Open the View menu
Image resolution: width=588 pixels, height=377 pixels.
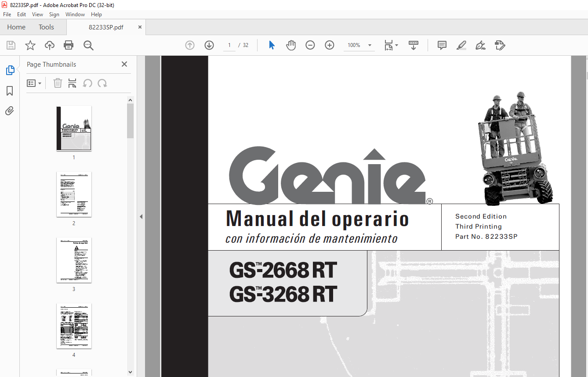pyautogui.click(x=38, y=14)
